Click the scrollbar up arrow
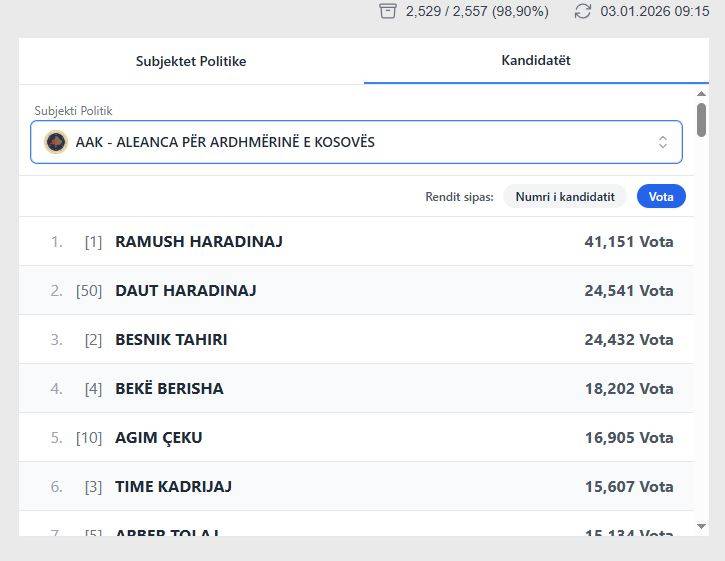The height and width of the screenshot is (561, 725). click(x=701, y=93)
